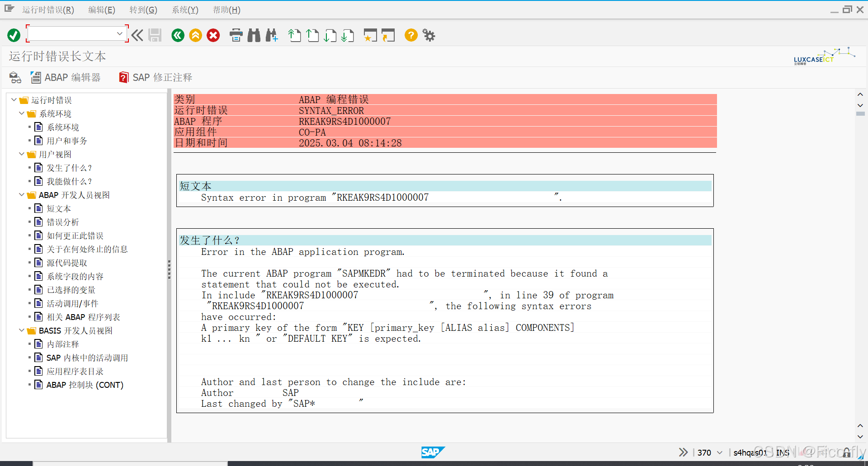Click the green Back arrow icon
Screen dimensions: 868x466
coord(178,35)
